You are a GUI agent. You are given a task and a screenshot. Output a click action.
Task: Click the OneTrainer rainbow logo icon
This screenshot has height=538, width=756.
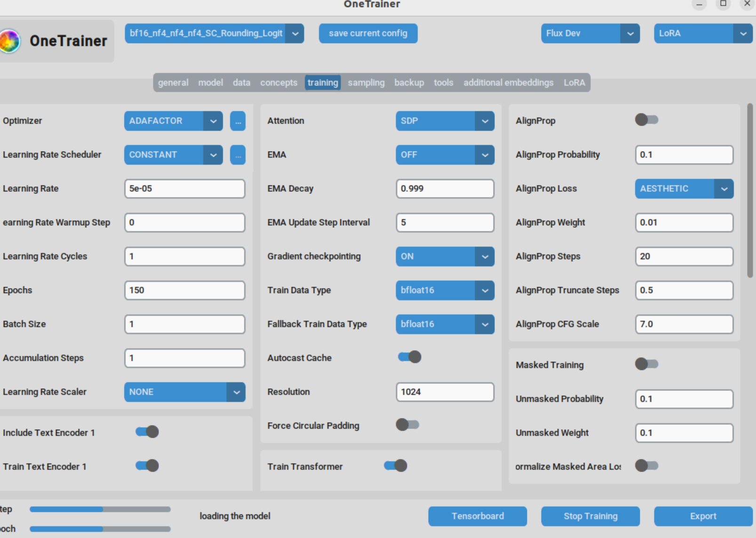point(9,41)
